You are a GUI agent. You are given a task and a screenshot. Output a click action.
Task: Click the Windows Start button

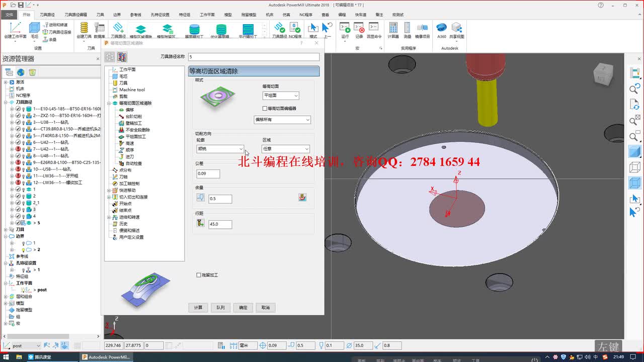[x=5, y=357]
